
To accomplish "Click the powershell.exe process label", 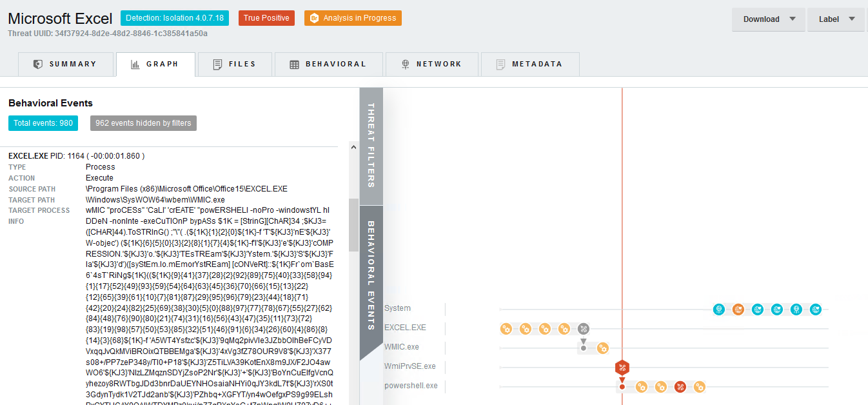I will pos(411,386).
